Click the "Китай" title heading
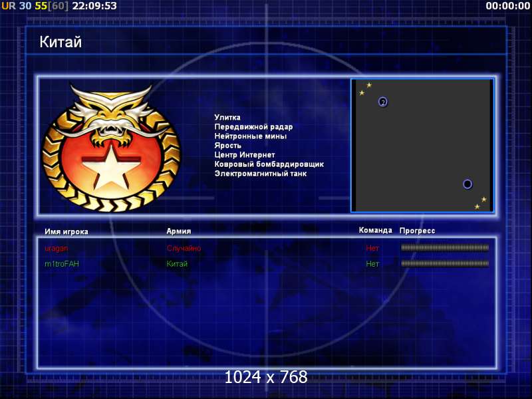Viewport: 532px width, 399px height. 61,42
